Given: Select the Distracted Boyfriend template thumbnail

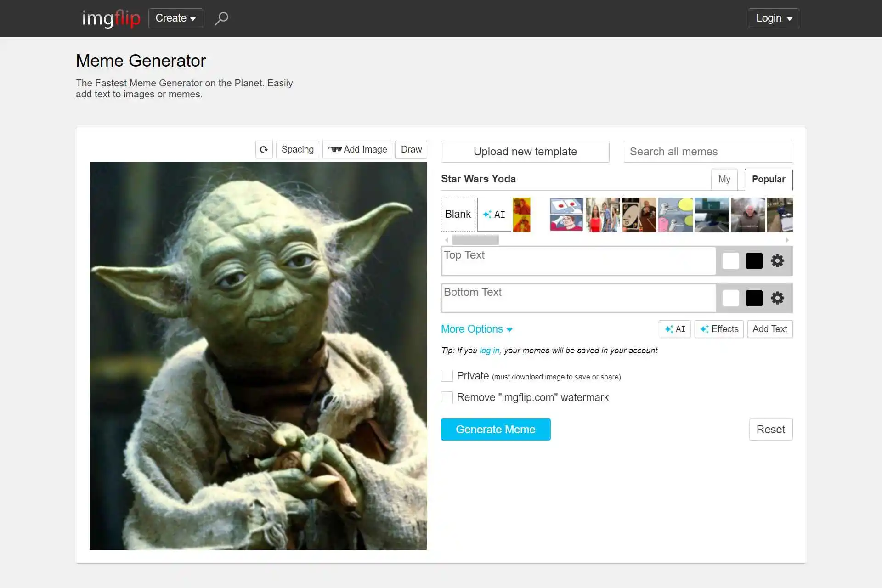Looking at the screenshot, I should point(602,214).
